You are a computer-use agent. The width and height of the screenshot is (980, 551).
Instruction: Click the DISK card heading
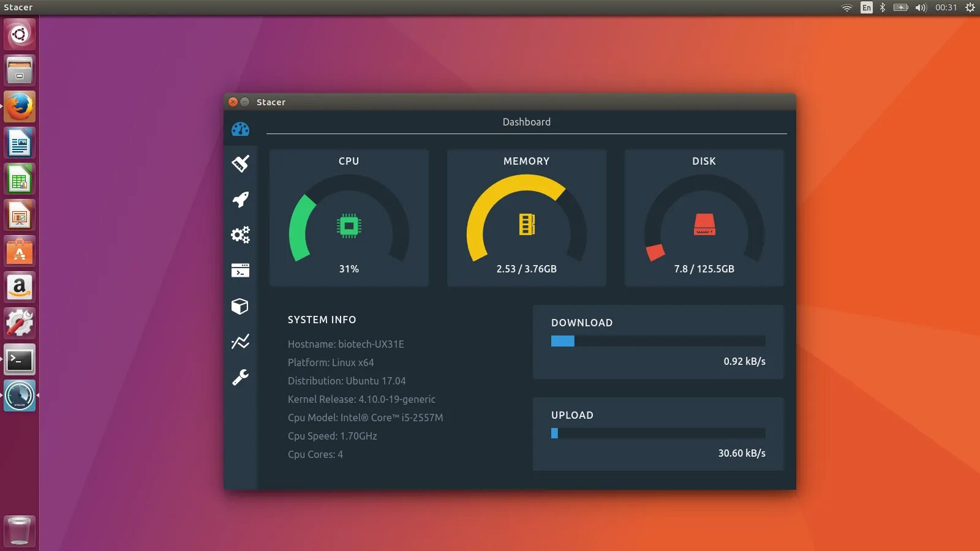pyautogui.click(x=704, y=161)
